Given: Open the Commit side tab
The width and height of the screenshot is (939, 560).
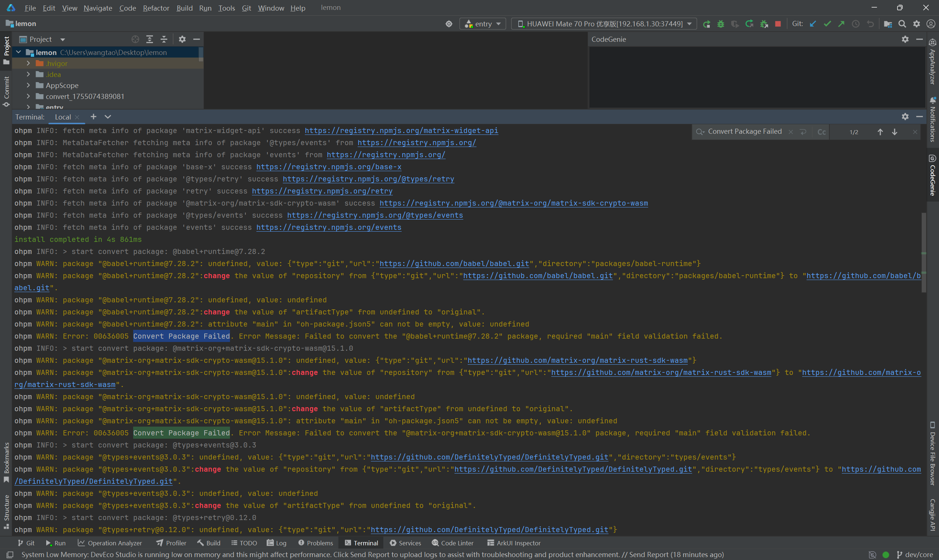Looking at the screenshot, I should (6, 92).
